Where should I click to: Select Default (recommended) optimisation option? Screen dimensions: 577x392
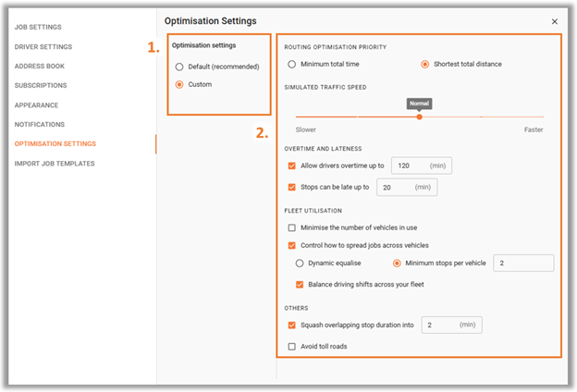click(x=179, y=67)
